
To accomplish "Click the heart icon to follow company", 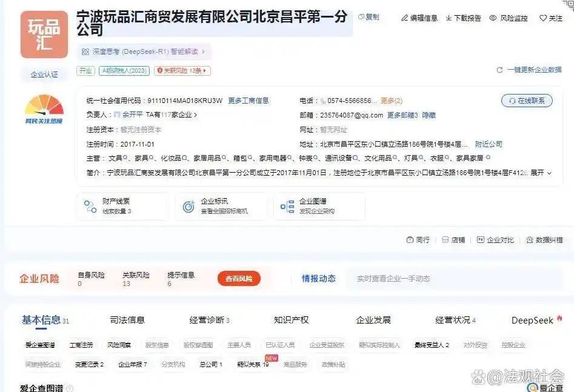I will (543, 18).
